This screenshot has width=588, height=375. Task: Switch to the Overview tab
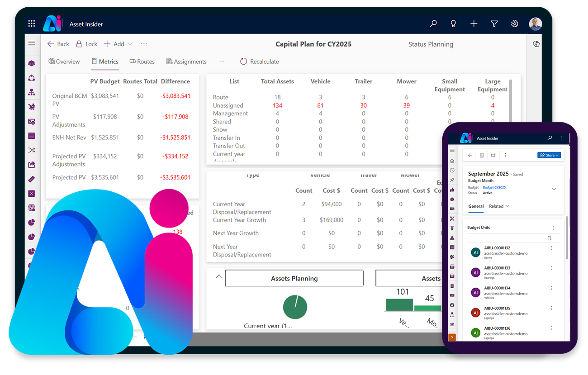64,62
